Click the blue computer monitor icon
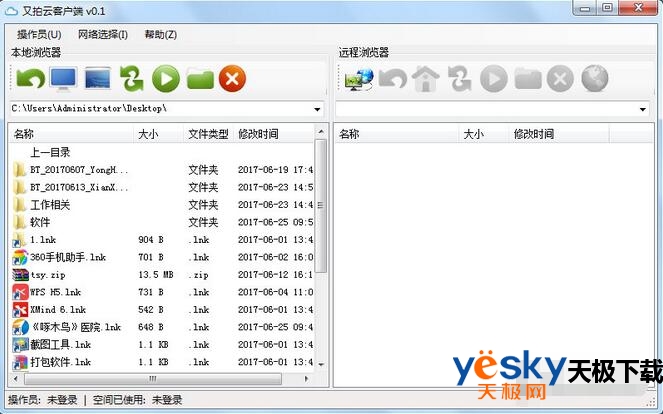 (x=63, y=78)
